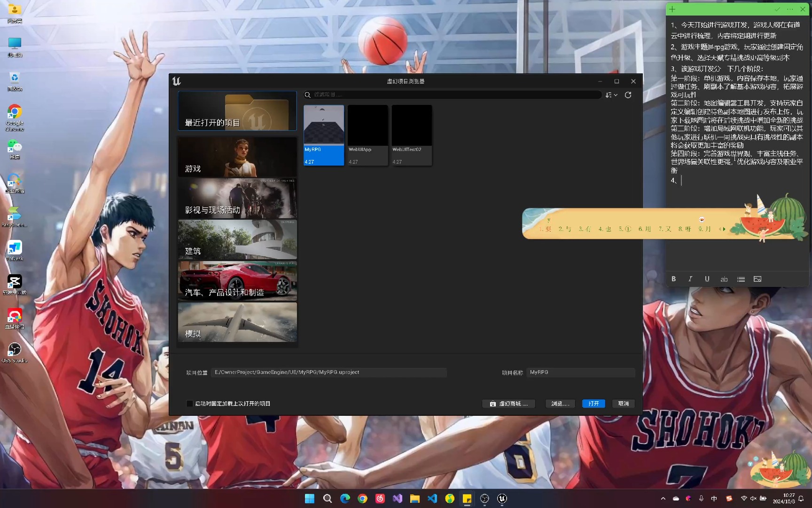Click the checkmark icon in the sticky note header

[777, 9]
